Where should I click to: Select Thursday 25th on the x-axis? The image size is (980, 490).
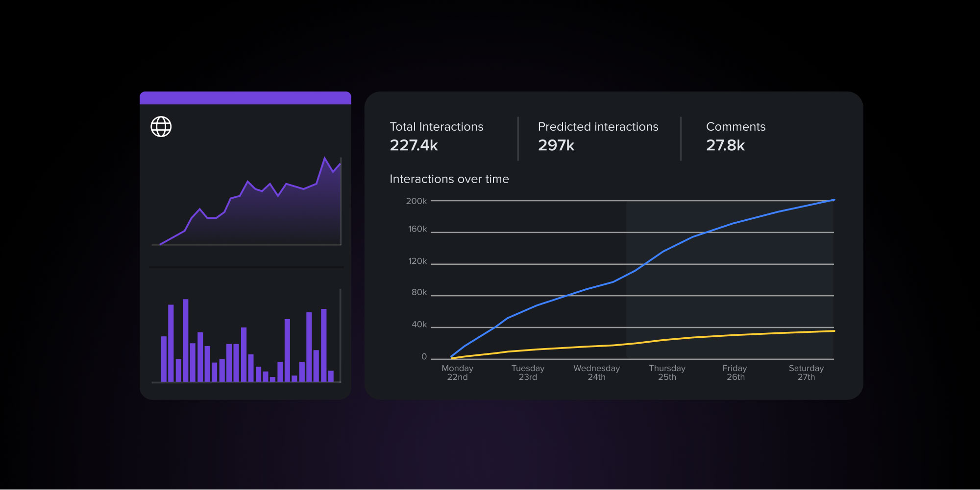[667, 373]
